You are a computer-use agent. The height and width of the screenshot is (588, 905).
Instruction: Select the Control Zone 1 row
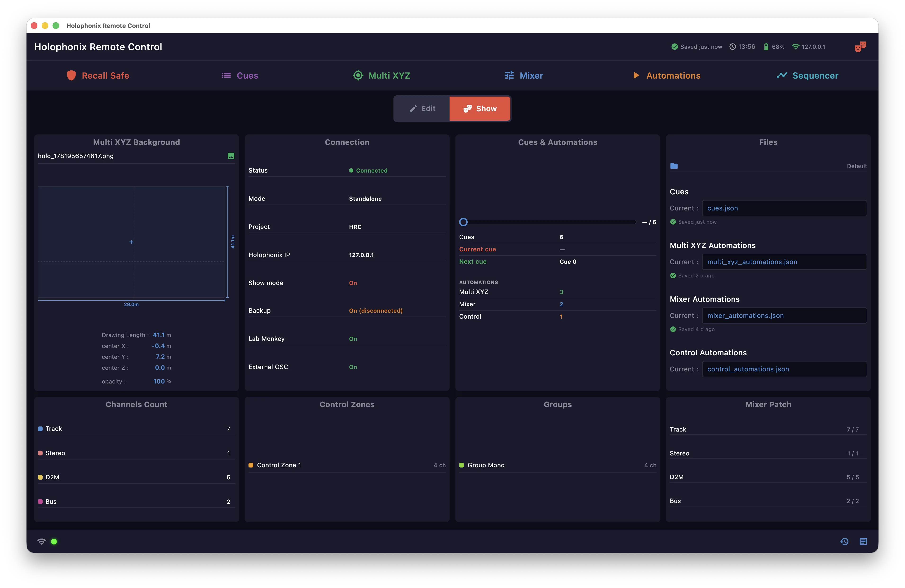[x=347, y=465]
